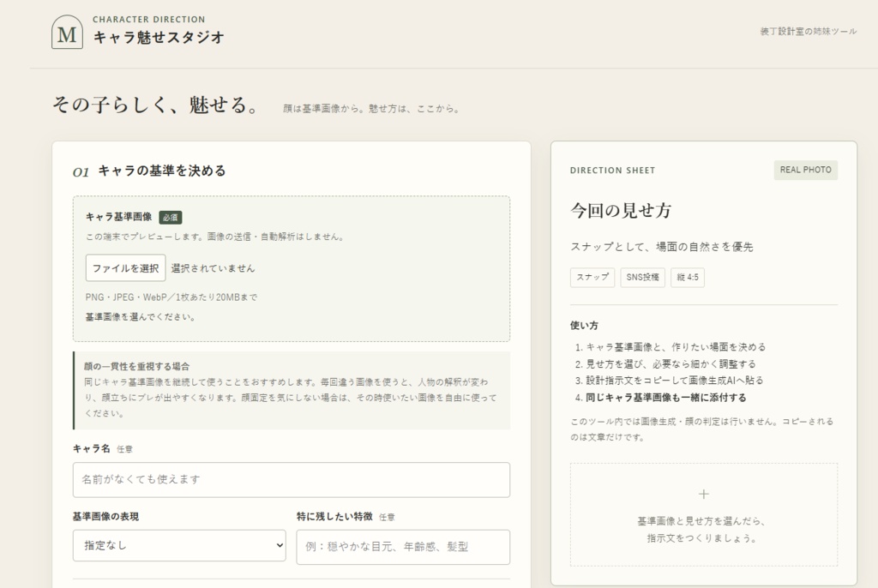Viewport: 878px width, 588px height.
Task: Click the SNS投稿 tag
Action: click(643, 277)
